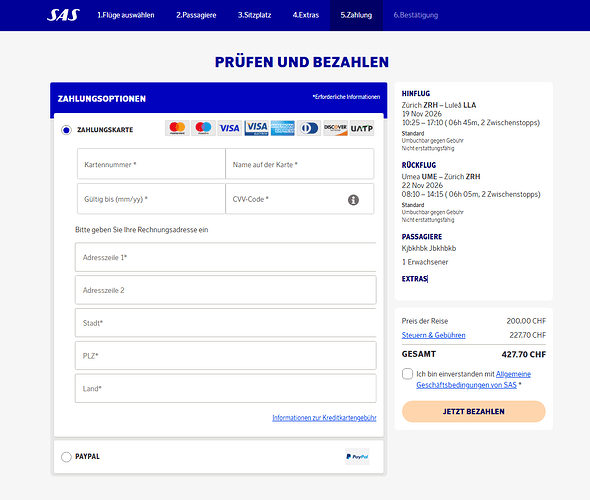Open Steuern & Gebühren link

coord(433,335)
